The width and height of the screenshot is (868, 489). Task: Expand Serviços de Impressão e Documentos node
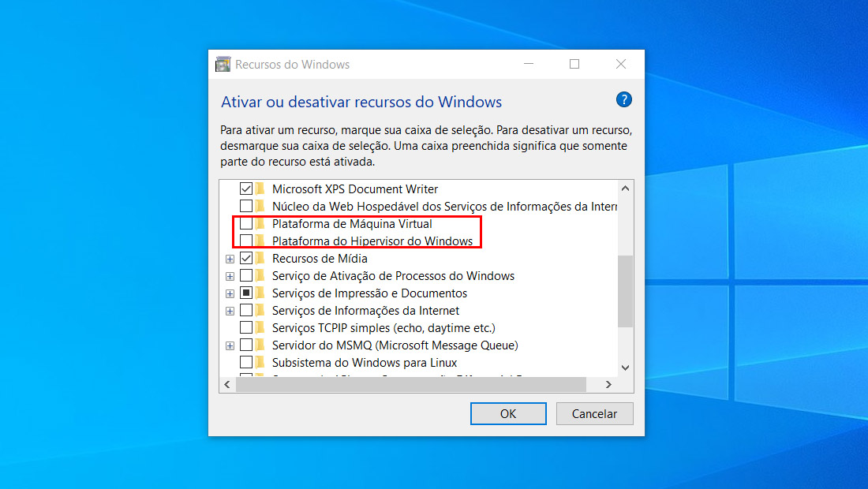click(x=230, y=293)
